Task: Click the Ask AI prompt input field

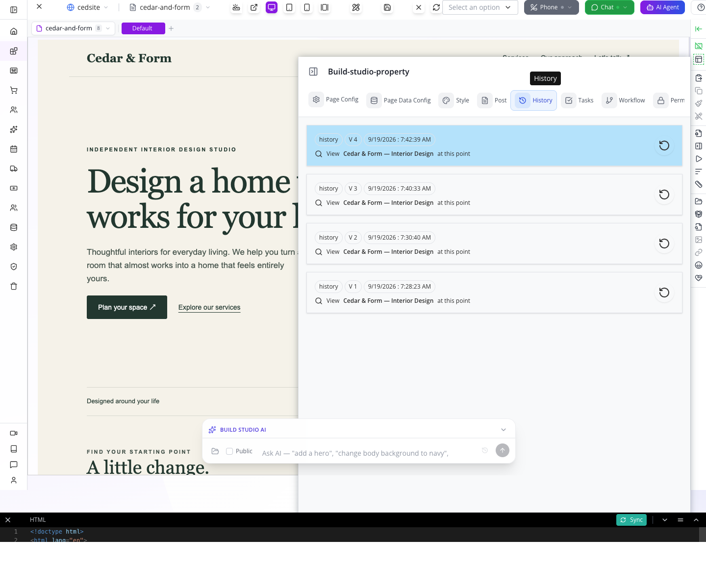Action: (x=368, y=453)
